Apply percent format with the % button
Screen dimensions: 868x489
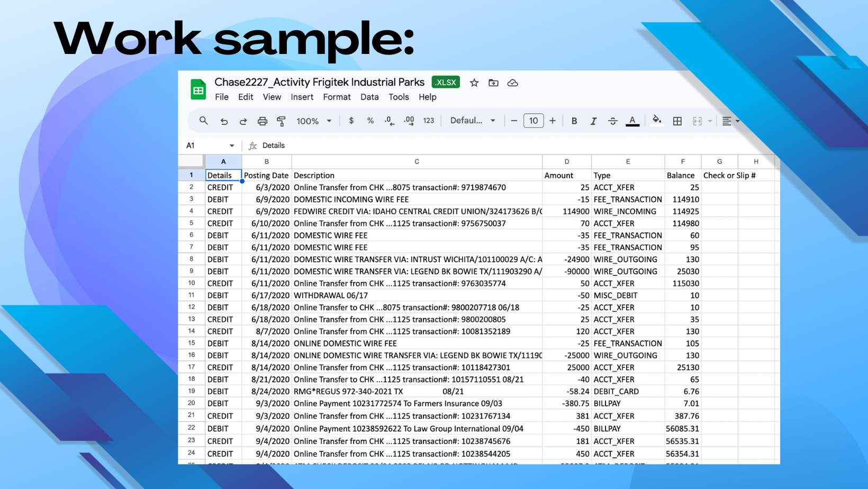pyautogui.click(x=370, y=121)
